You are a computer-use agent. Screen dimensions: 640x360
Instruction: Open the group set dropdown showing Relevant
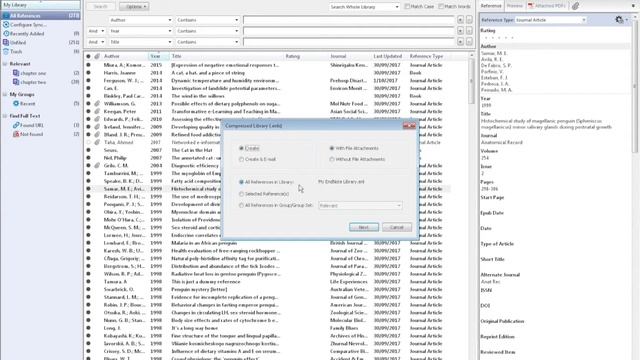tap(360, 205)
